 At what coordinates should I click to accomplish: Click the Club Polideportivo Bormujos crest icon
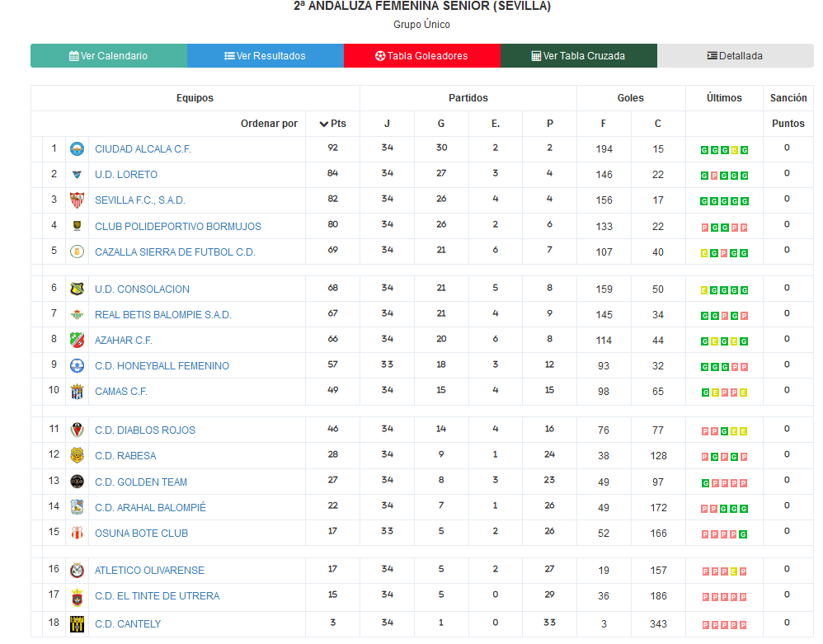[x=78, y=226]
